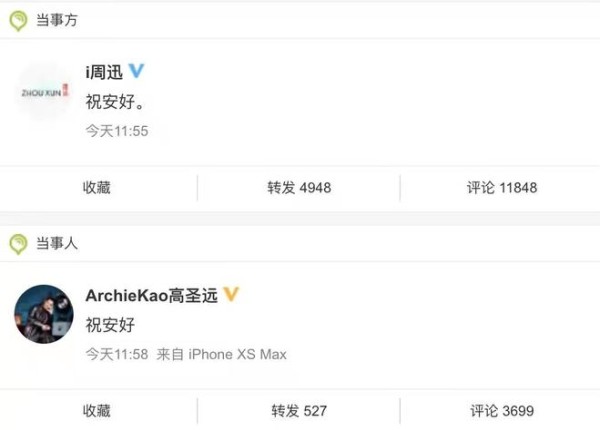Click the green pin icon beside 当事方

click(x=18, y=21)
